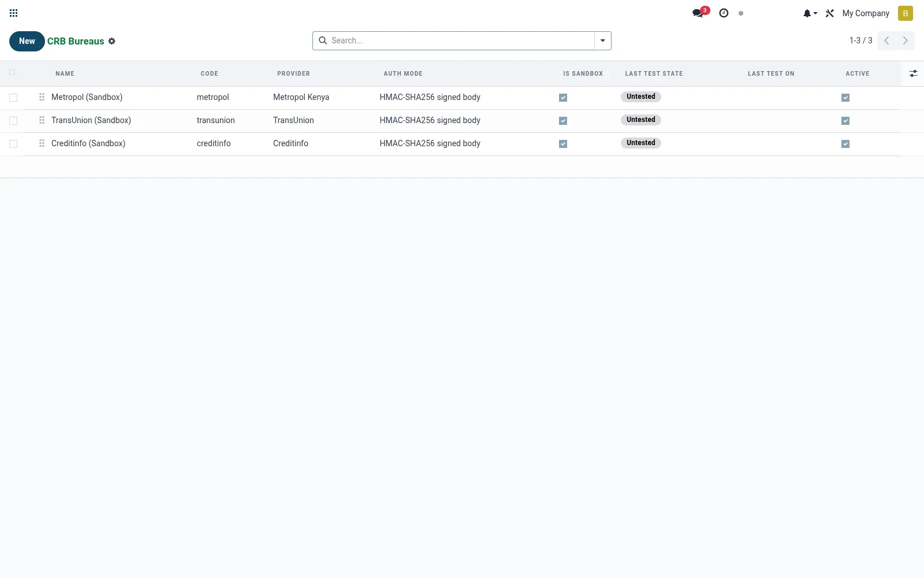Viewport: 924px width, 578px height.
Task: Expand the search options dropdown arrow
Action: 602,40
